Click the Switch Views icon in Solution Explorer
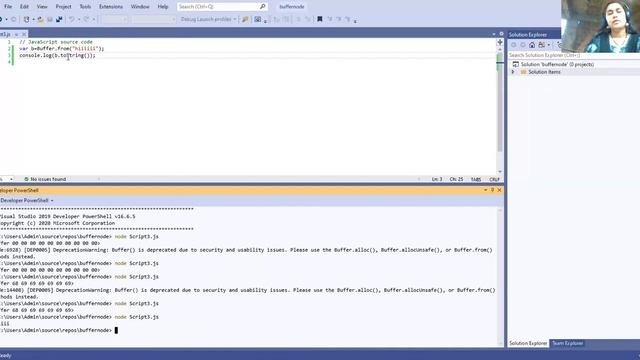This screenshot has height=360, width=640. click(x=542, y=45)
